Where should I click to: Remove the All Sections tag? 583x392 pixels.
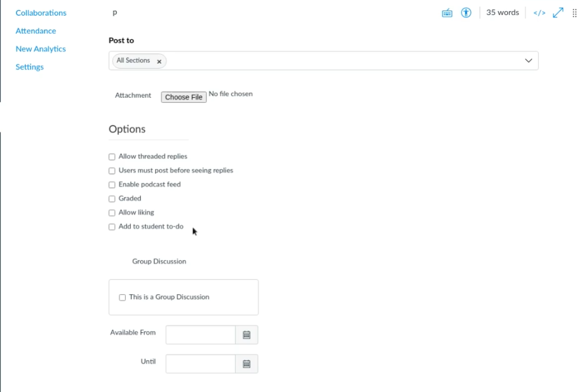click(x=159, y=62)
